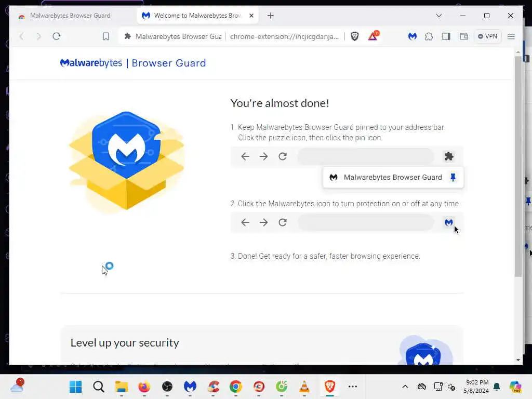Open Malwarebytes app from taskbar
This screenshot has width=532, height=399.
pos(190,387)
